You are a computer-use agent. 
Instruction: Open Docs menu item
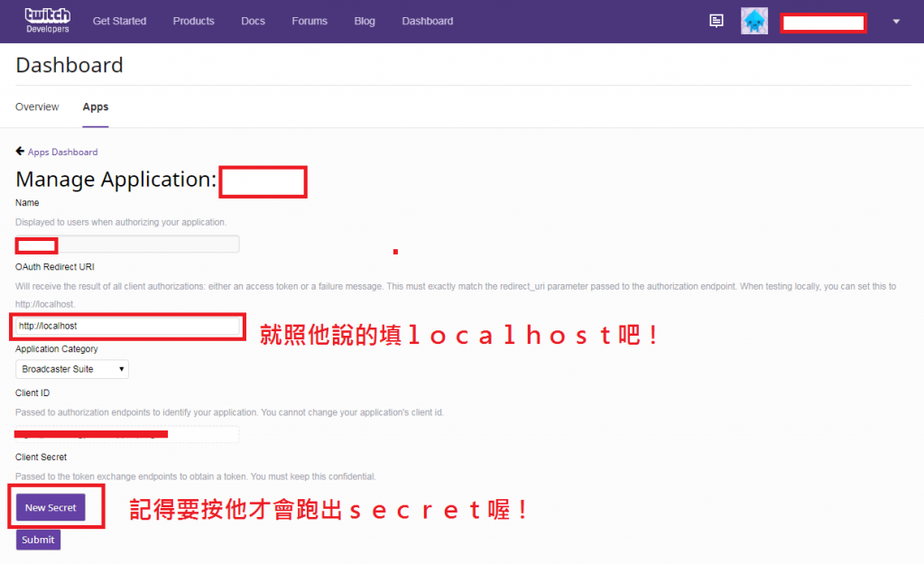click(x=253, y=22)
